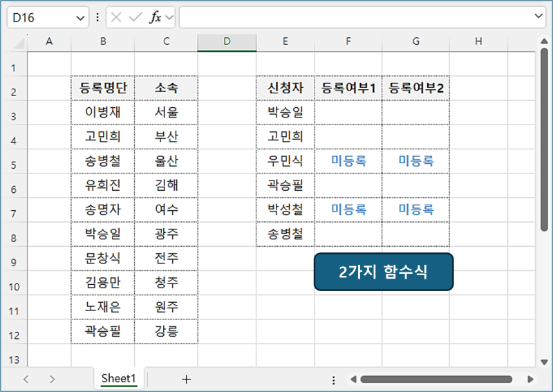Click the Cancel X icon in formula bar
This screenshot has height=392, width=553.
click(116, 17)
